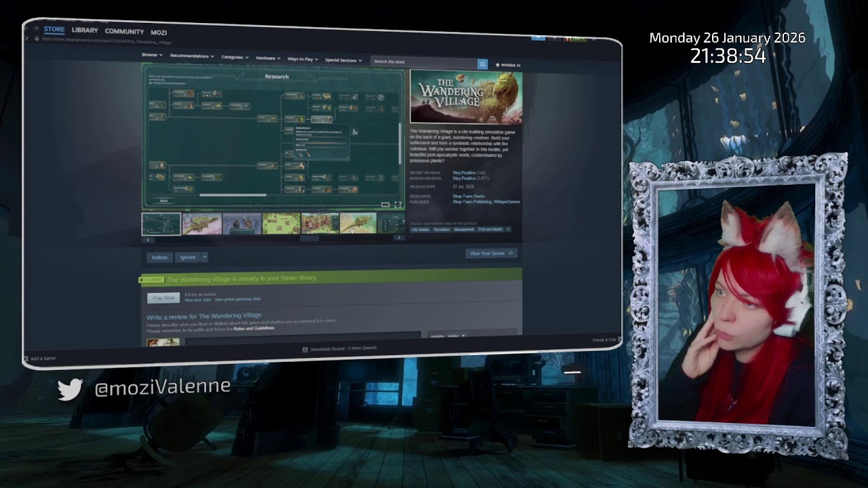This screenshot has height=488, width=868.
Task: Select the third screenshot thumbnail with characters
Action: click(x=242, y=224)
